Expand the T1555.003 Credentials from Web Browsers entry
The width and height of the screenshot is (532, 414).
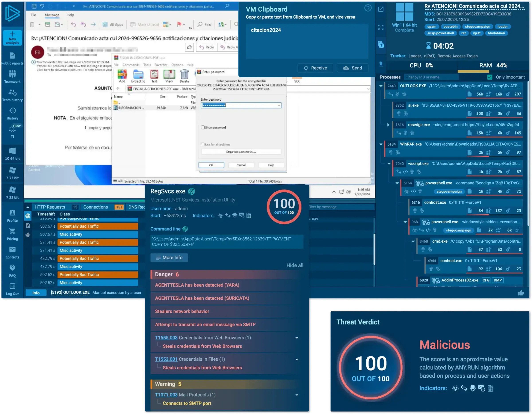coord(297,338)
